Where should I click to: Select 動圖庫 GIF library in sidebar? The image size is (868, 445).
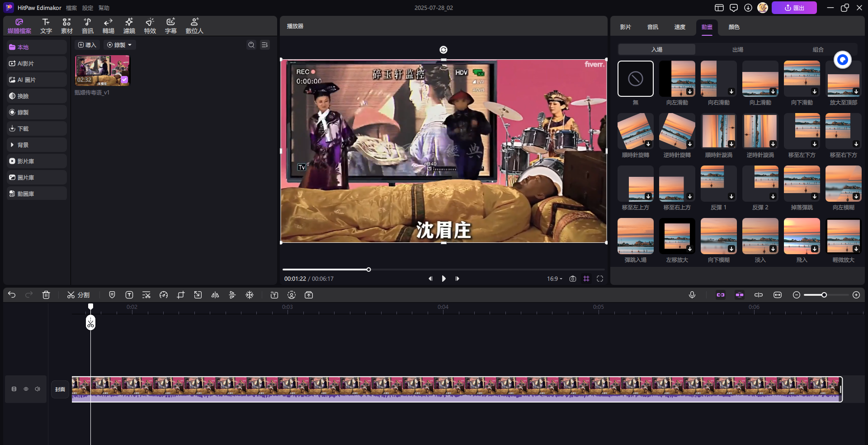click(37, 194)
